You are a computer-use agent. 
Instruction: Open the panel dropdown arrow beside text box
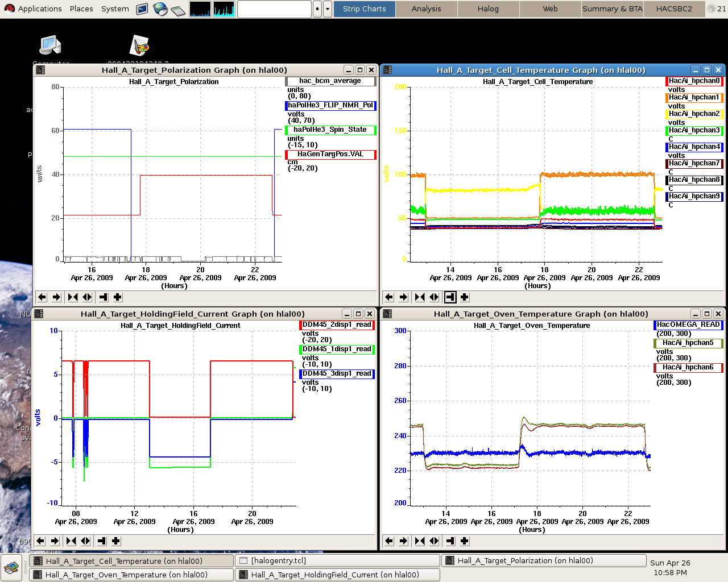[328, 9]
